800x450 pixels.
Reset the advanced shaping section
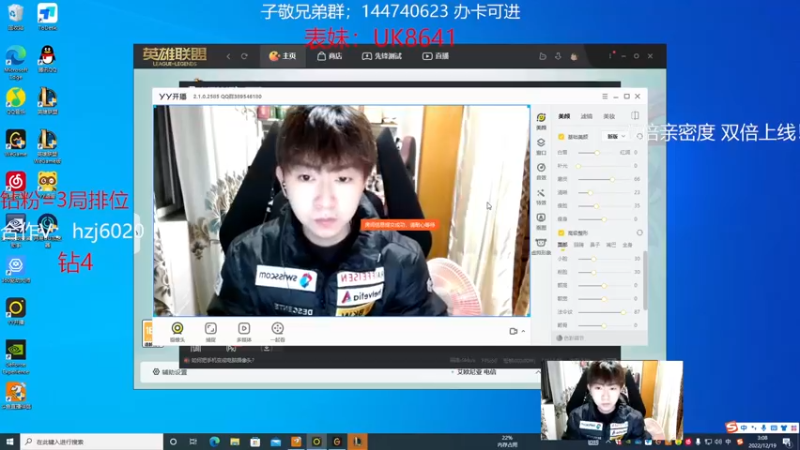pyautogui.click(x=639, y=233)
